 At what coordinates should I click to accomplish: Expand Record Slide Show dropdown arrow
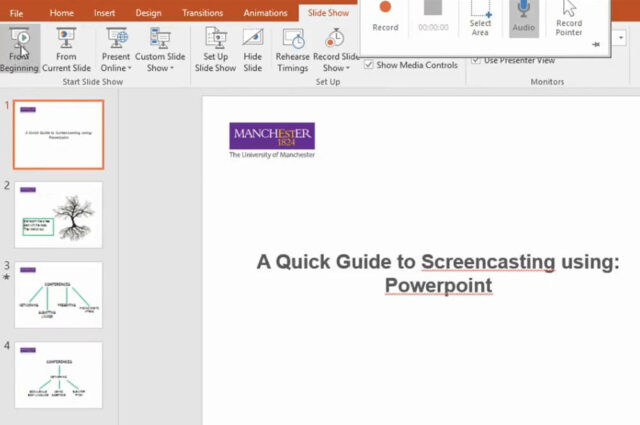click(x=348, y=68)
